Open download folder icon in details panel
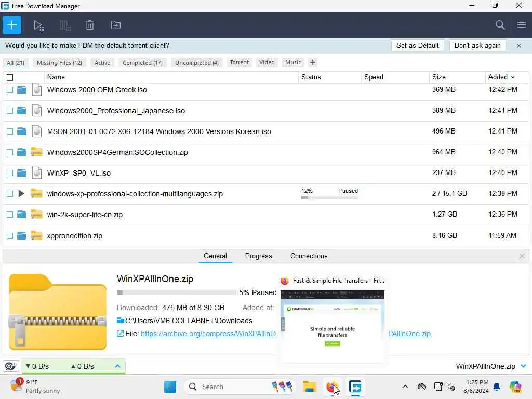The height and width of the screenshot is (399, 532). pyautogui.click(x=121, y=320)
